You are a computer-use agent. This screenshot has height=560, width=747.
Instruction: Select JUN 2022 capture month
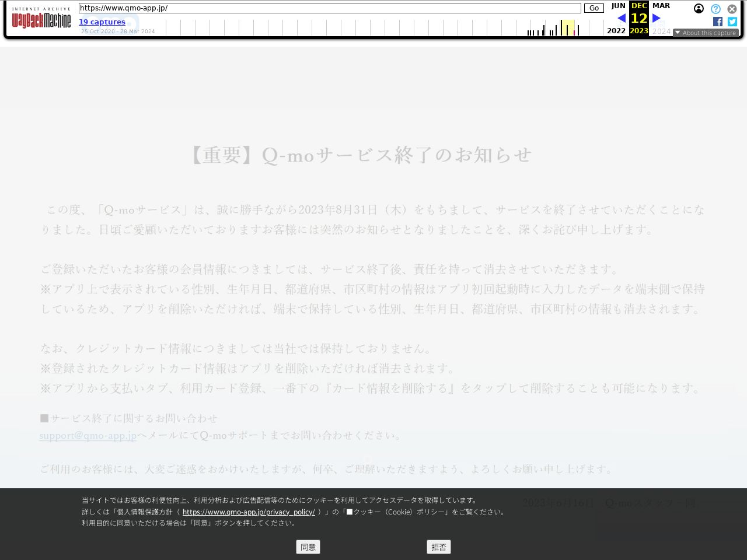tap(618, 6)
